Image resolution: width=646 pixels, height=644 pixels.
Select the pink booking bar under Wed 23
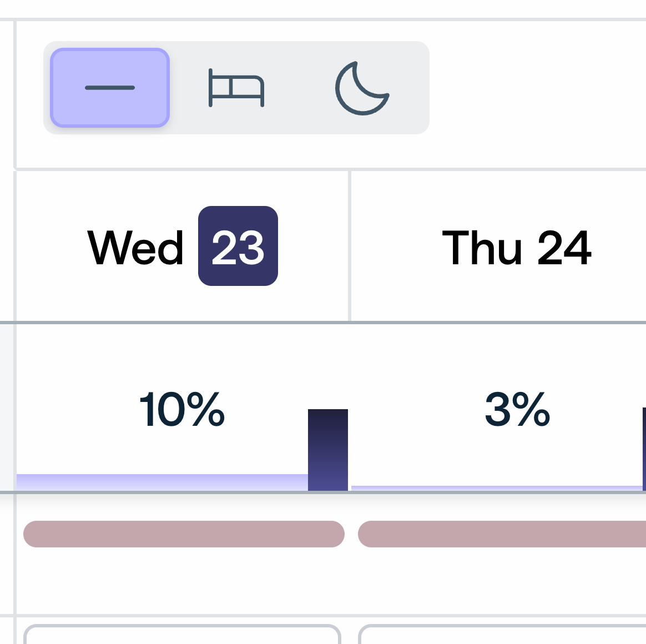pyautogui.click(x=183, y=535)
